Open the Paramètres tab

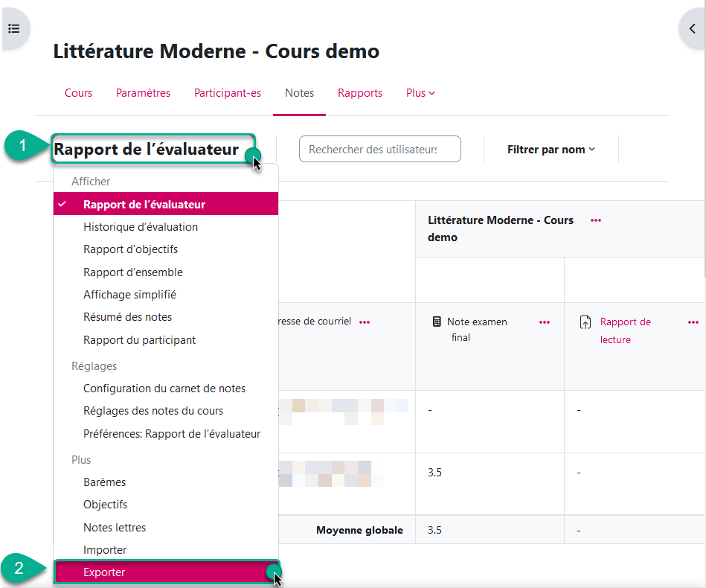pos(143,93)
